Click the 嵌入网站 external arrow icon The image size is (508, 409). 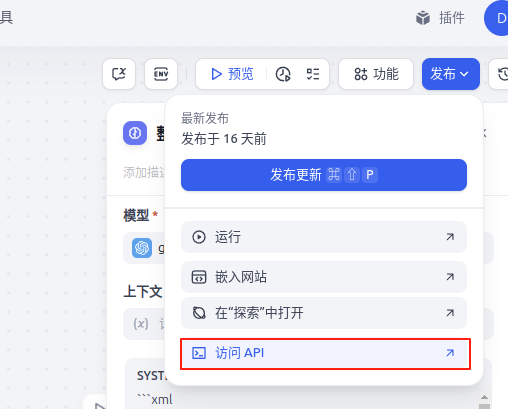coord(450,277)
